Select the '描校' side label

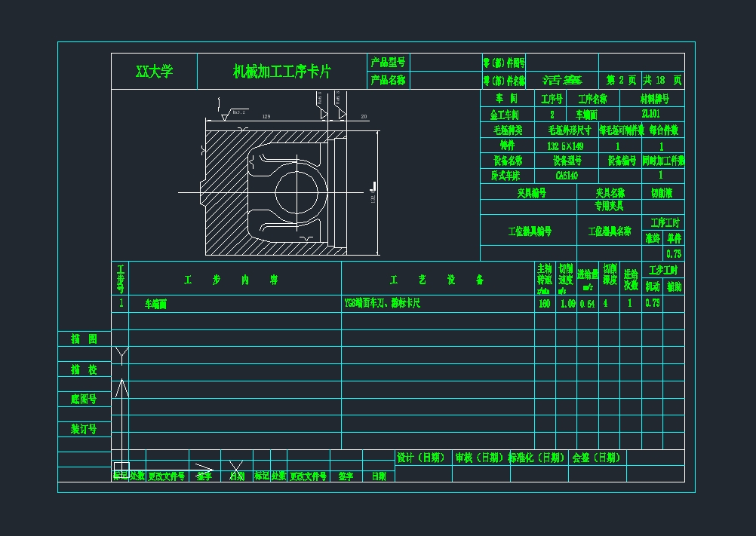84,369
